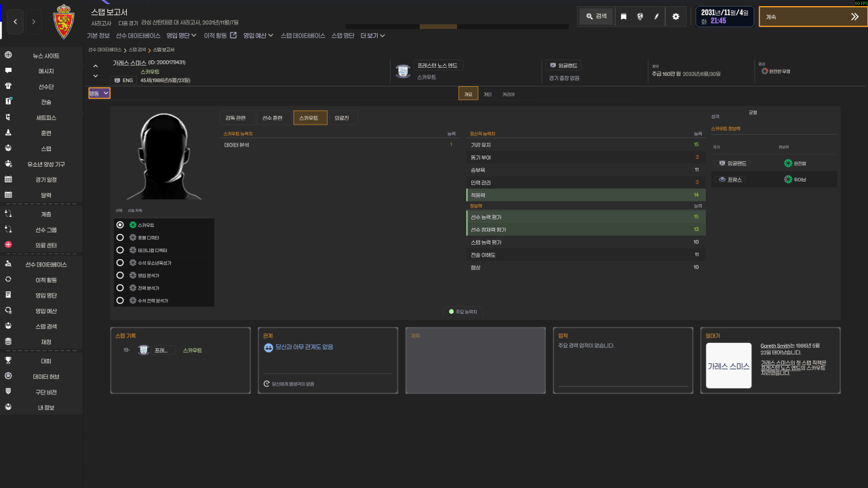Open the 행동 actions dropdown

[99, 94]
